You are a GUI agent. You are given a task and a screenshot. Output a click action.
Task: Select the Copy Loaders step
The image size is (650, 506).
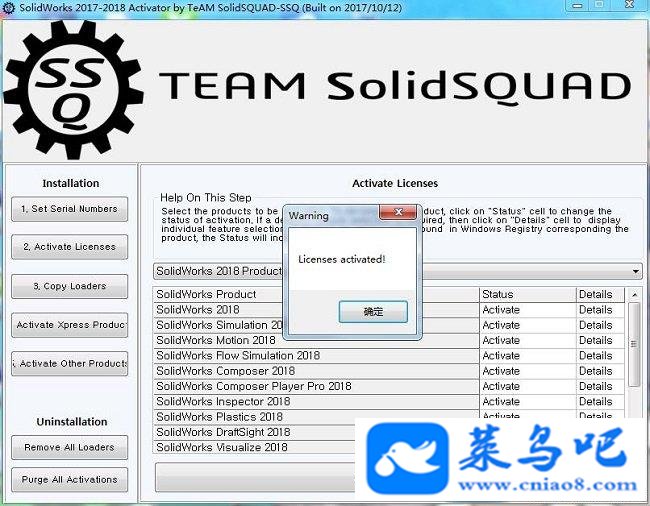(69, 286)
